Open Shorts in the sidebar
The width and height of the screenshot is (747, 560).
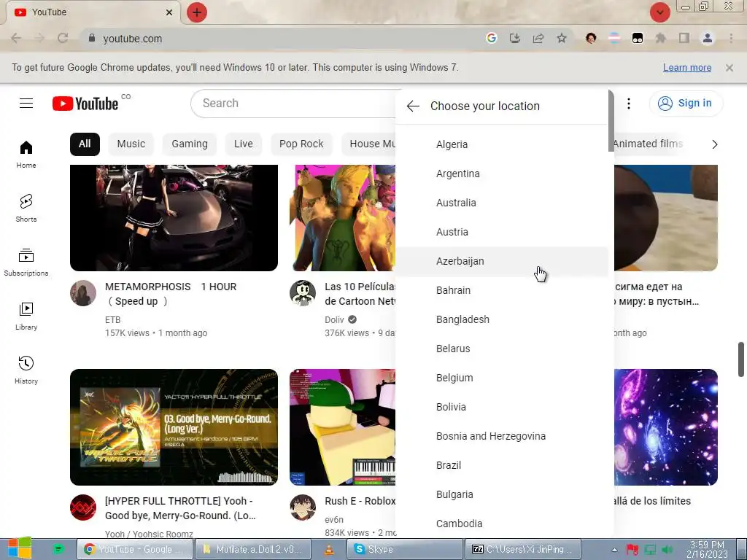[26, 209]
